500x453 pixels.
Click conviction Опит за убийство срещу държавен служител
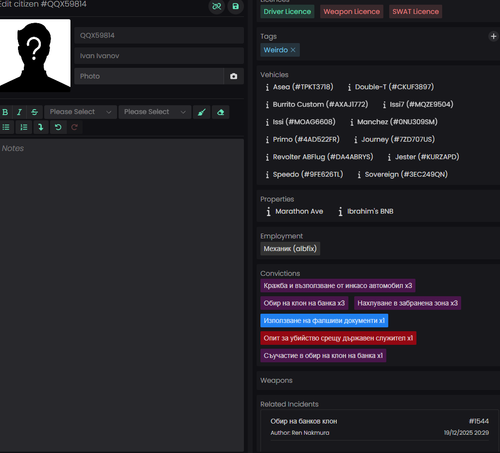coord(338,338)
